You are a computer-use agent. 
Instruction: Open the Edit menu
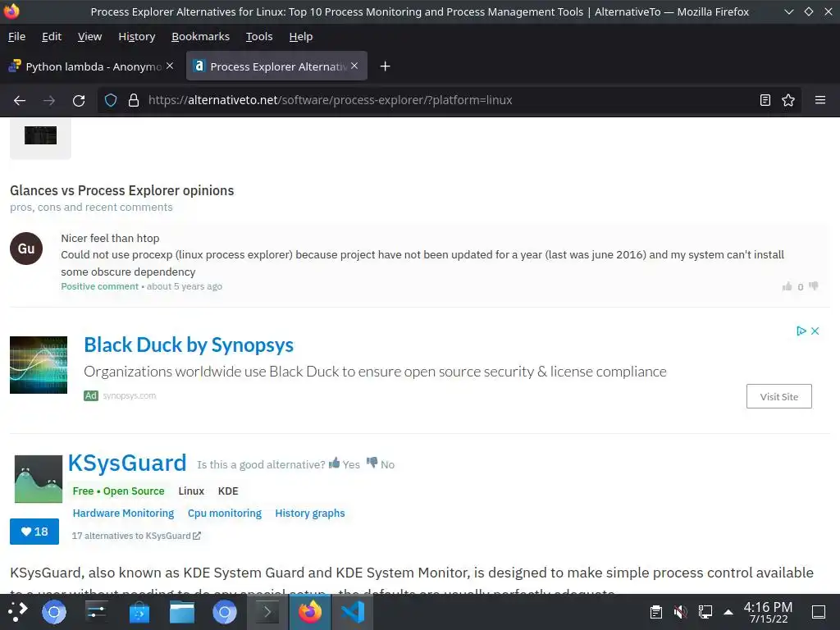pyautogui.click(x=52, y=36)
